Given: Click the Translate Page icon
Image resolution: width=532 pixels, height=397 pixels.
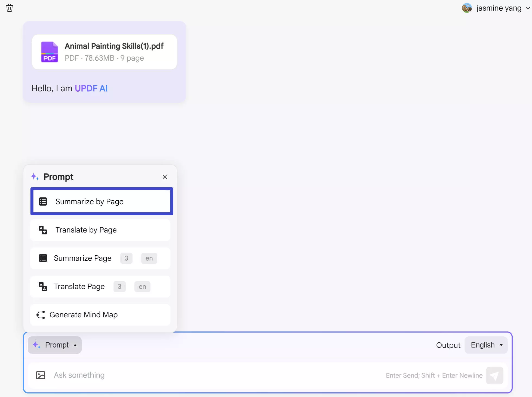Looking at the screenshot, I should point(42,287).
